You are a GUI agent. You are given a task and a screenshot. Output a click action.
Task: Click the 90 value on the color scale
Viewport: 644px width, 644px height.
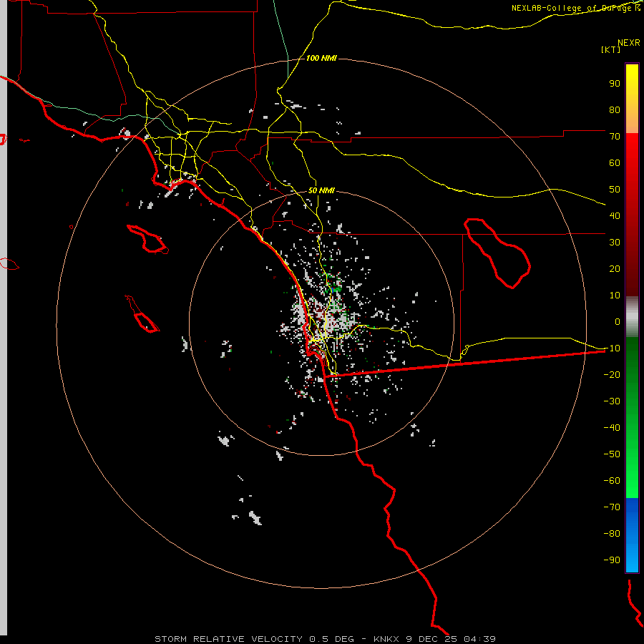coord(615,84)
